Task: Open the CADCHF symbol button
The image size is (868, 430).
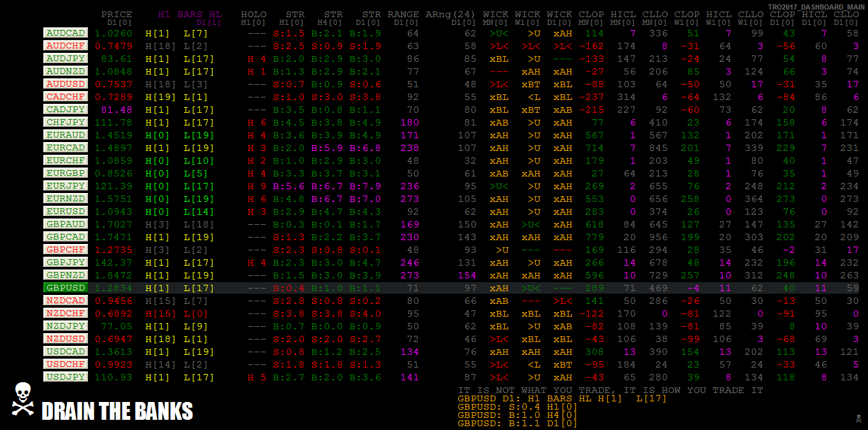Action: (66, 96)
